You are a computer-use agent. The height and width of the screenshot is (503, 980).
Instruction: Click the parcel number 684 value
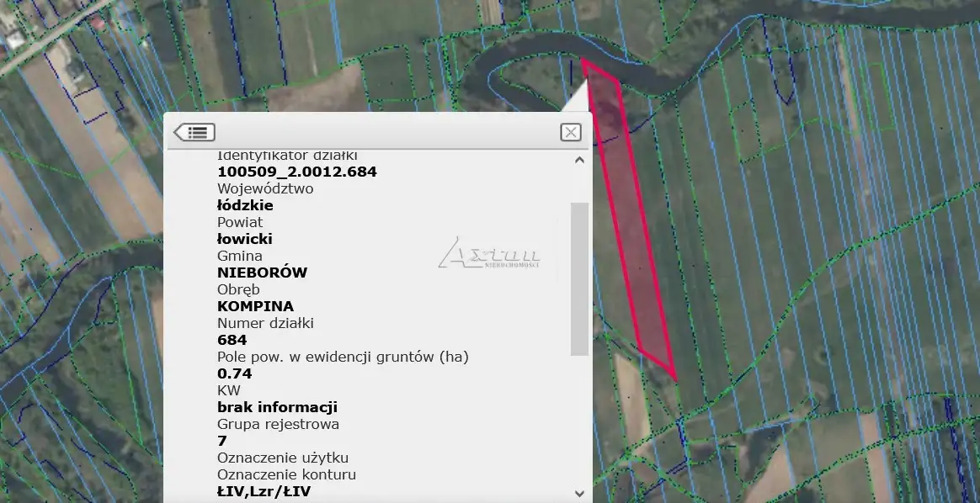232,340
